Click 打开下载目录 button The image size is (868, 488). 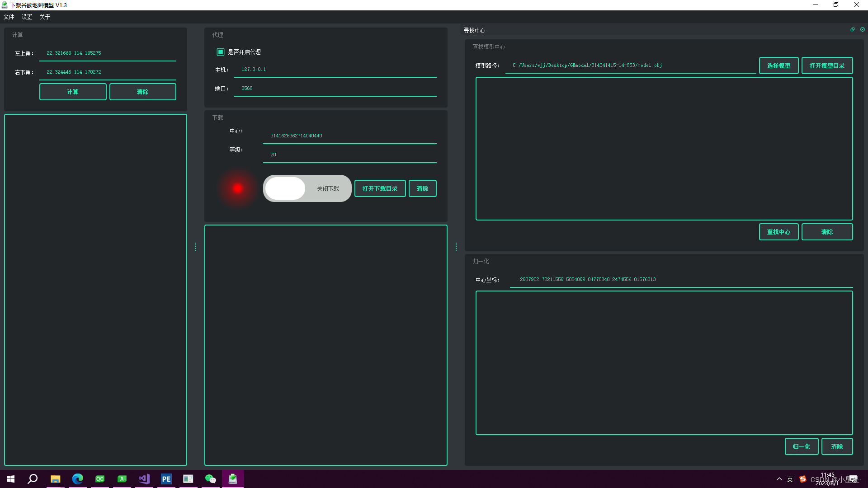click(380, 188)
